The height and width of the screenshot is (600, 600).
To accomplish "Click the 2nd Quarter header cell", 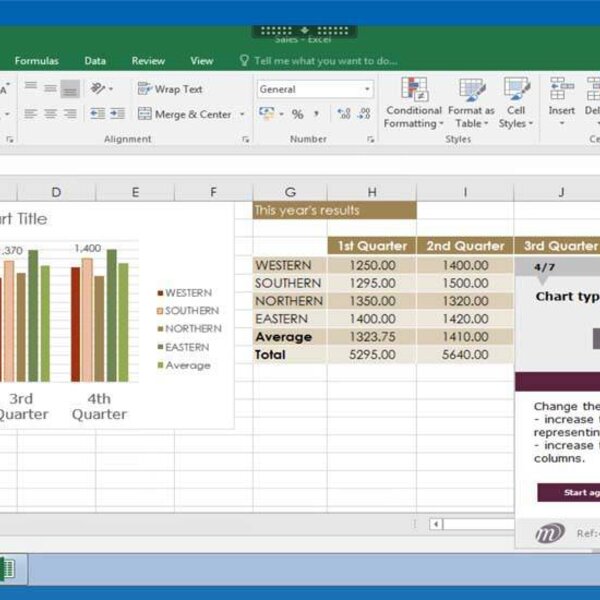I will click(465, 246).
